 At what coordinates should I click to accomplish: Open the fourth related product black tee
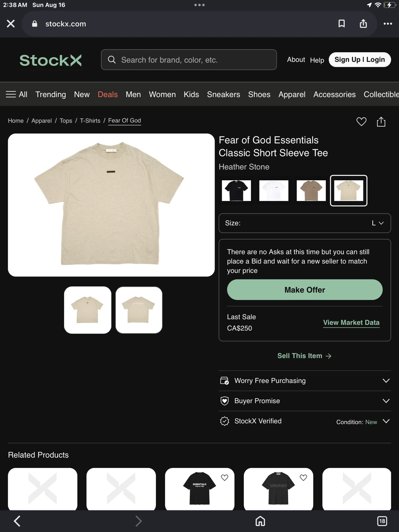click(278, 489)
